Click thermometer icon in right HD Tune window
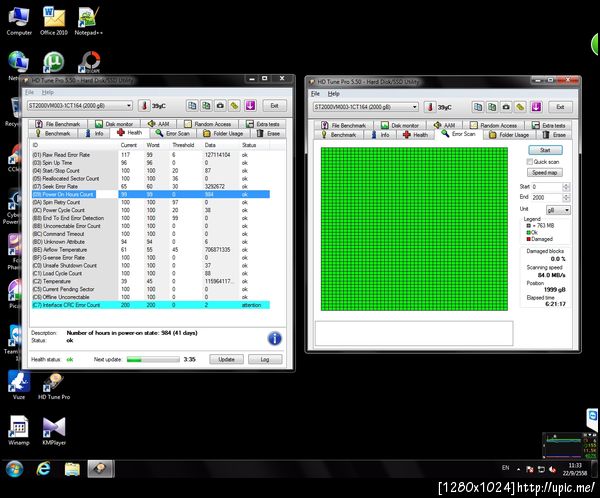 (430, 107)
